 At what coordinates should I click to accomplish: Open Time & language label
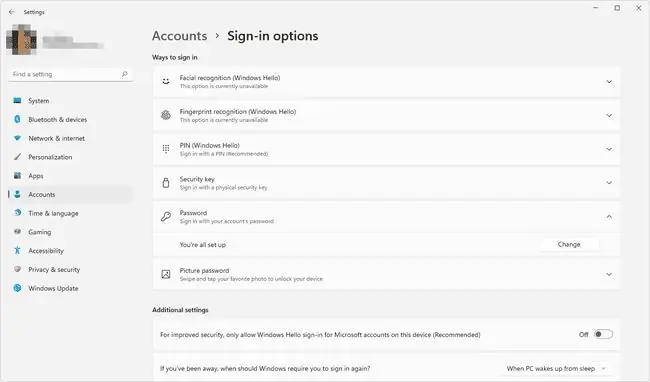(x=53, y=213)
